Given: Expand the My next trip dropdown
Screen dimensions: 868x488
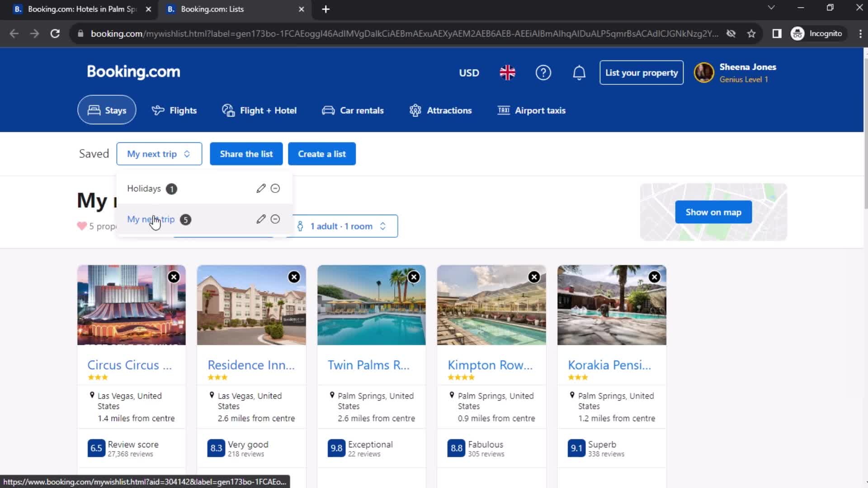Looking at the screenshot, I should point(159,154).
